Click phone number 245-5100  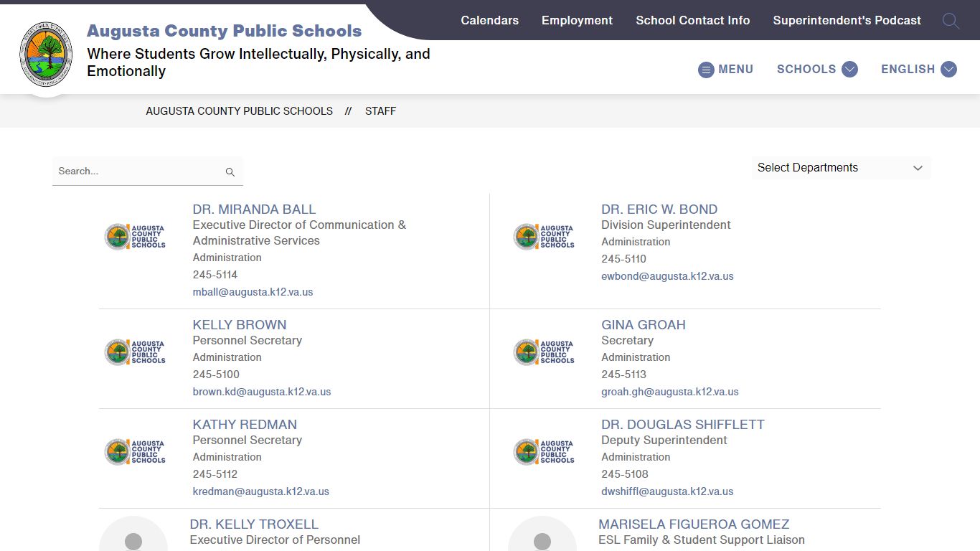point(216,375)
